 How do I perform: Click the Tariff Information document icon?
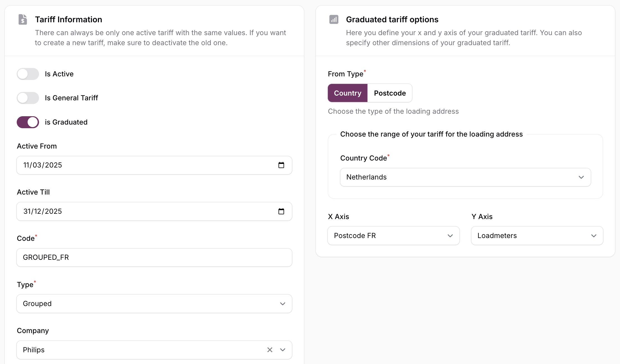point(23,20)
